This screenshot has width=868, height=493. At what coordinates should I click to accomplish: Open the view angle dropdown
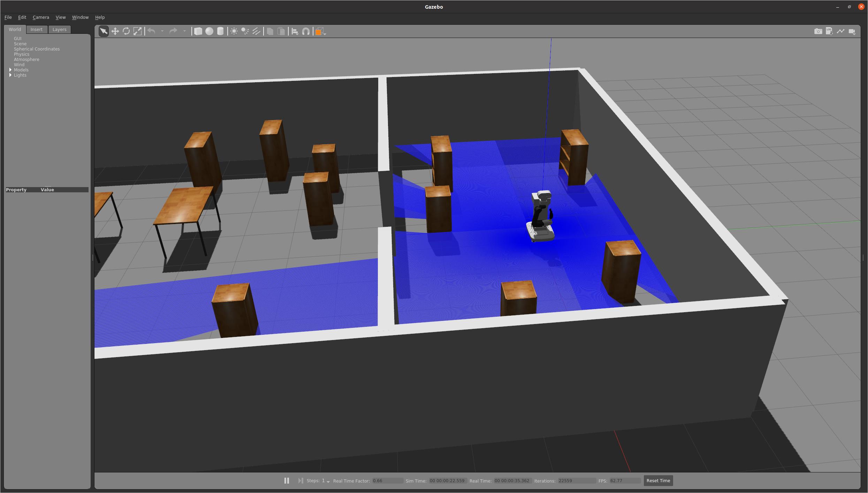[x=320, y=31]
